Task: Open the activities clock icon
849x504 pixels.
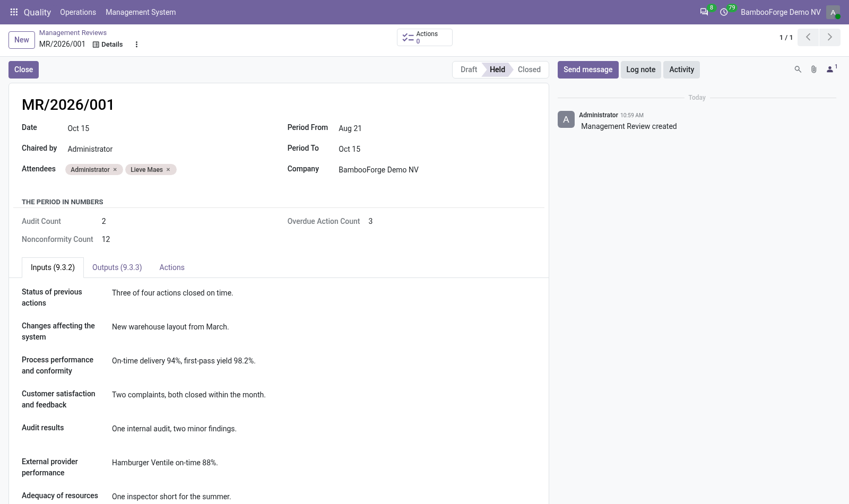Action: [724, 12]
